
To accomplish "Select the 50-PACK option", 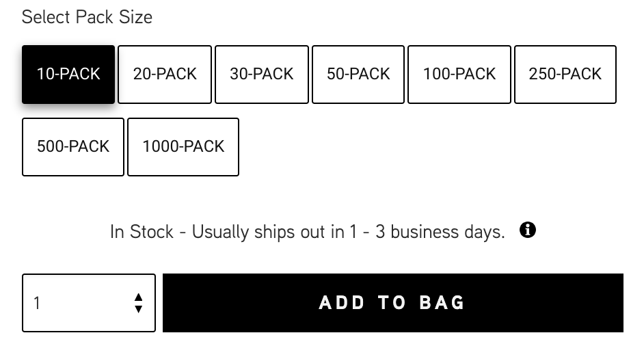I will click(x=358, y=75).
